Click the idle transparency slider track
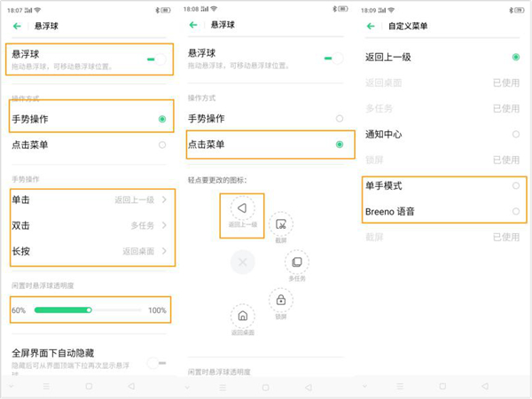 pos(89,310)
